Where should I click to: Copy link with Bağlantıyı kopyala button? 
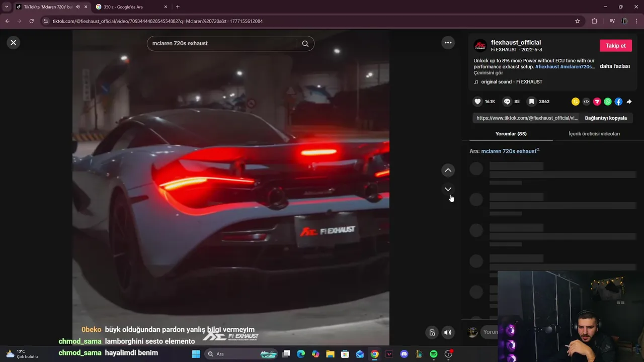(606, 118)
